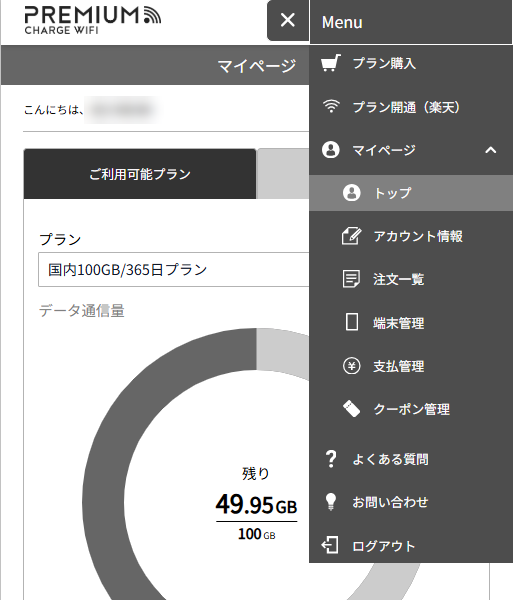513x600 pixels.
Task: Click the edit icon for アカウント情報
Action: (x=352, y=236)
